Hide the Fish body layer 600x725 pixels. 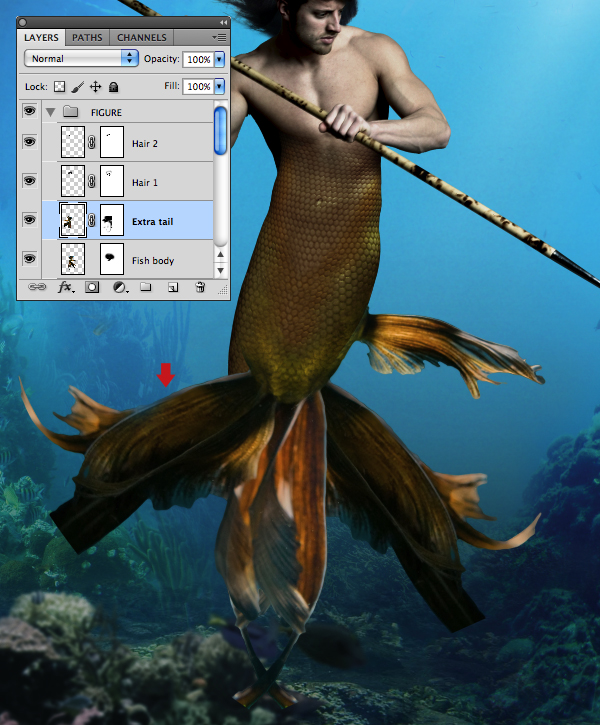click(x=30, y=258)
